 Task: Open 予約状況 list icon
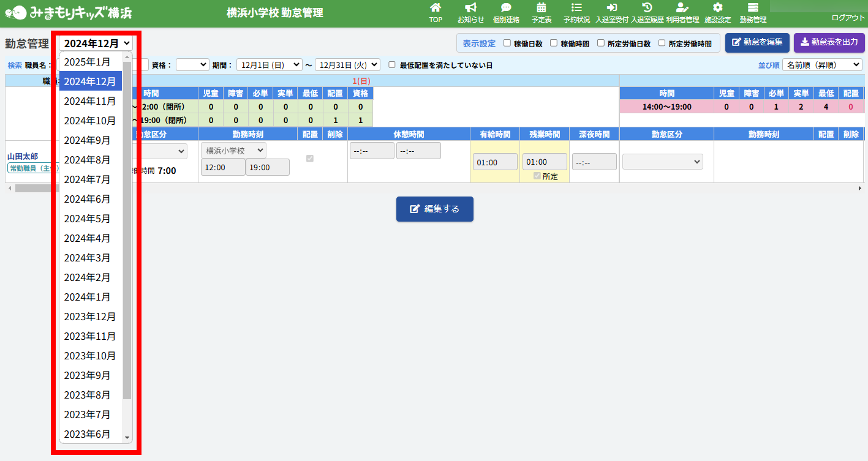(x=576, y=8)
